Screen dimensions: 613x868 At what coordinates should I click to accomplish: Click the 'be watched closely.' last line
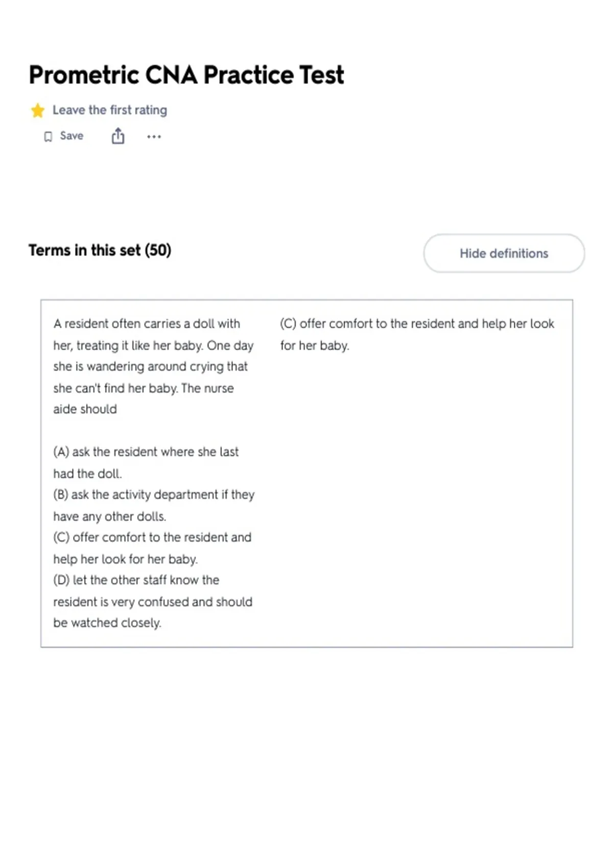[x=107, y=623]
